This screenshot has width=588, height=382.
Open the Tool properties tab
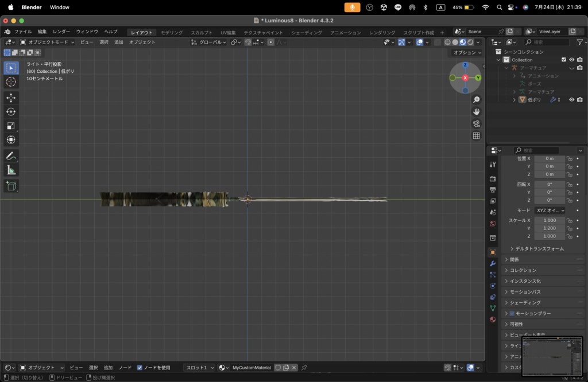pos(493,165)
